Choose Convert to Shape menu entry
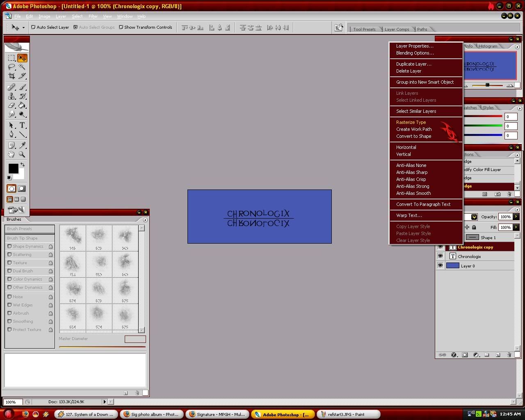This screenshot has width=525, height=420. coord(413,136)
